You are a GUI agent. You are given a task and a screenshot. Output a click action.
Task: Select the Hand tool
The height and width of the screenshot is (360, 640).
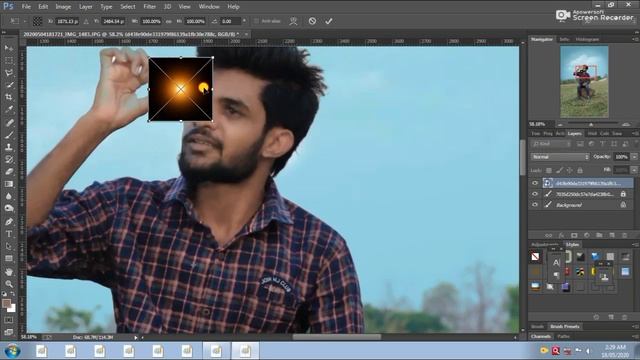[9, 271]
